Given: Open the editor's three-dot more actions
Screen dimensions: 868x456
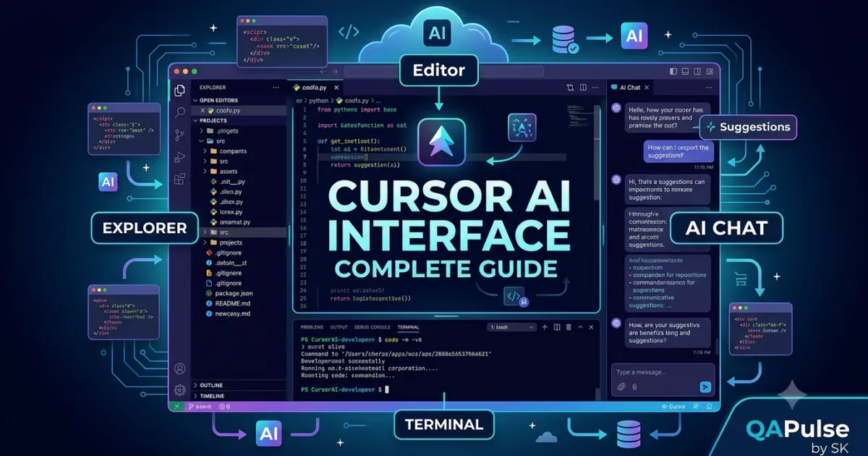Looking at the screenshot, I should [x=595, y=88].
